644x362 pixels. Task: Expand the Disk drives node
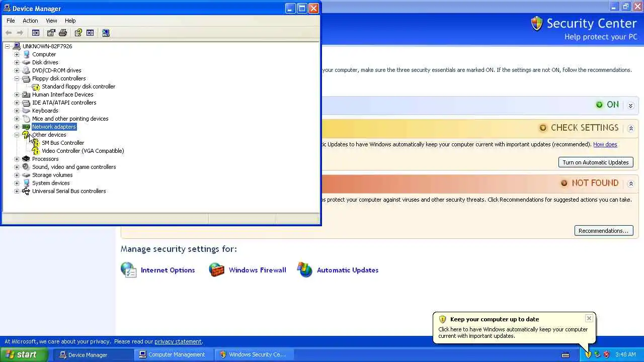click(17, 62)
